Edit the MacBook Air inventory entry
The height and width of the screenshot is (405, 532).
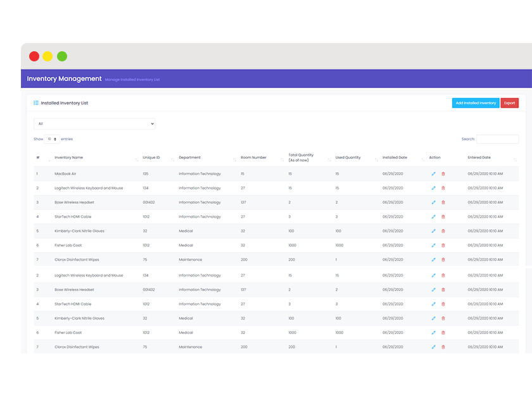[x=433, y=173]
